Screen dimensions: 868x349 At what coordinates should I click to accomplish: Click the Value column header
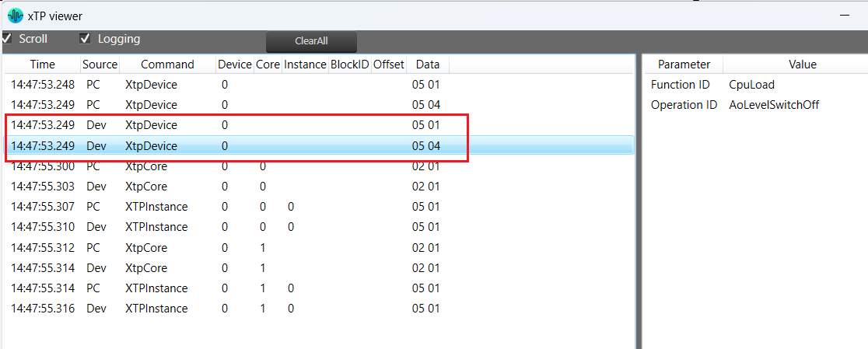click(802, 65)
